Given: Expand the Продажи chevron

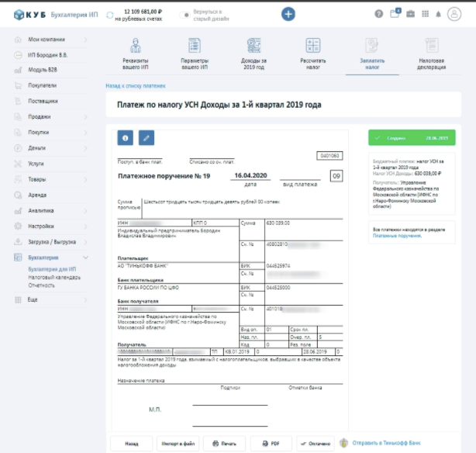Looking at the screenshot, I should (85, 117).
